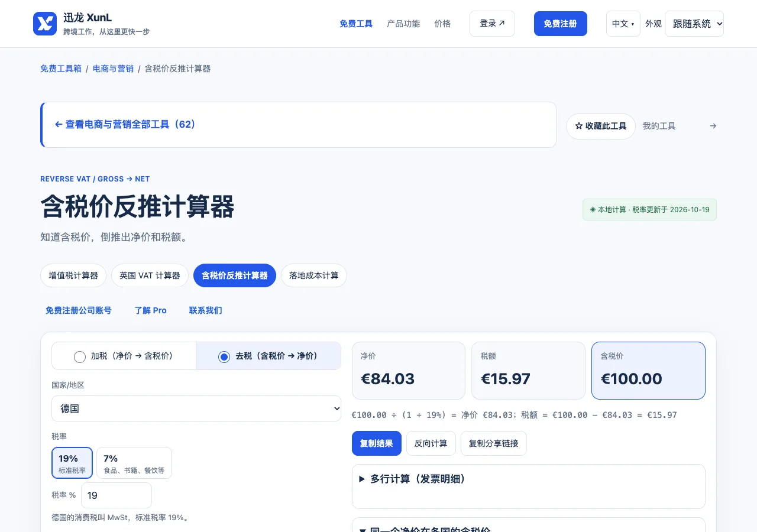
Task: Open 查看电商与营销全部工具（62）
Action: tap(299, 125)
